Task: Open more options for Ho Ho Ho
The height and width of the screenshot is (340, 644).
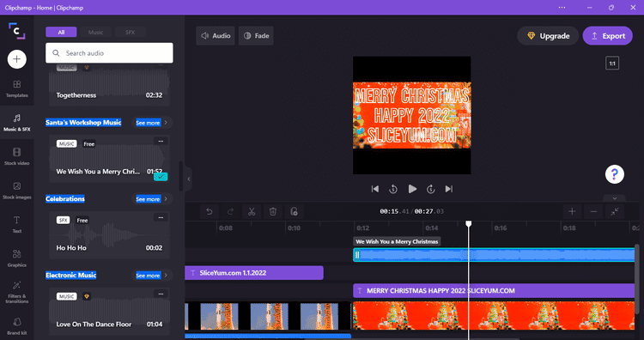Action: point(161,217)
